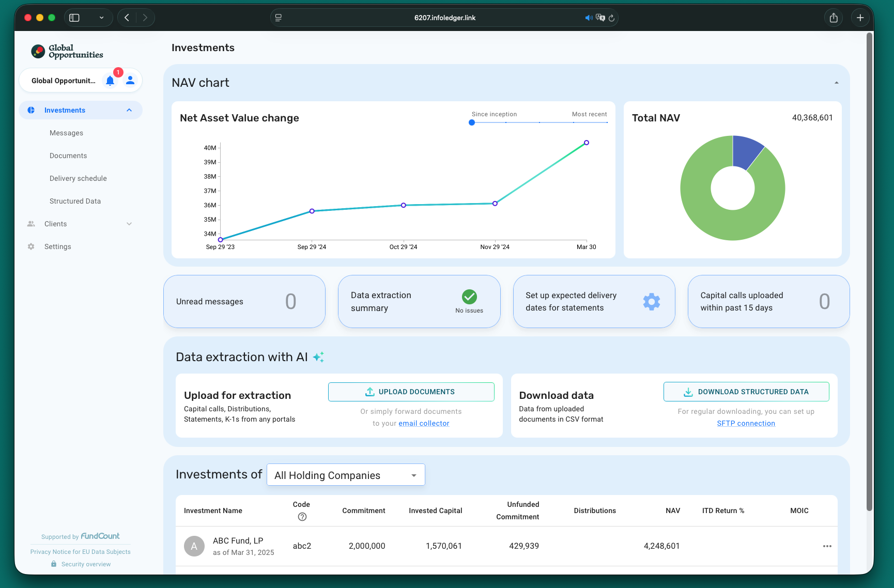The width and height of the screenshot is (894, 588).
Task: Open the user profile icon
Action: 130,81
